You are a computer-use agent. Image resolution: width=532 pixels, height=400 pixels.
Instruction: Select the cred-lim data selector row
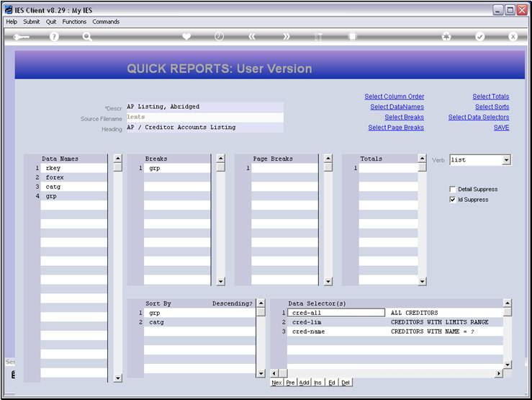tap(336, 322)
